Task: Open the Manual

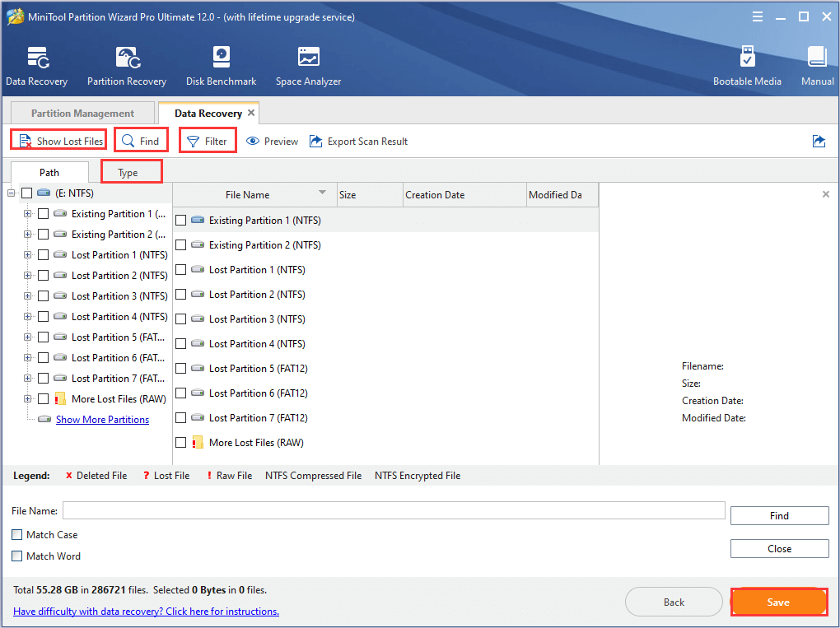Action: [x=818, y=67]
